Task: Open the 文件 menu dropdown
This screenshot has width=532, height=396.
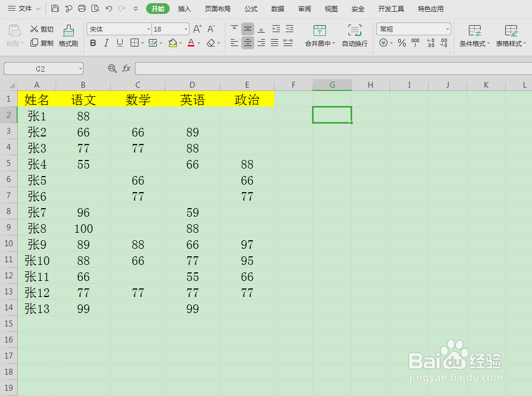Action: click(x=25, y=9)
